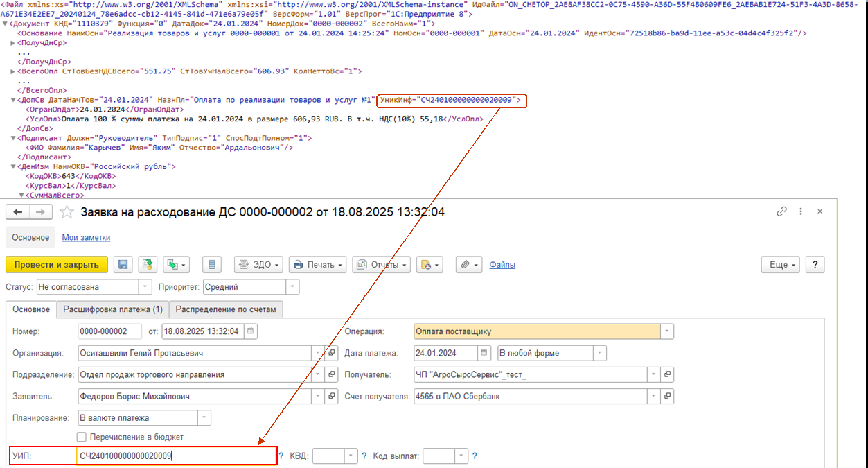Star this document as favorite
Screen dimensions: 868x468
67,212
